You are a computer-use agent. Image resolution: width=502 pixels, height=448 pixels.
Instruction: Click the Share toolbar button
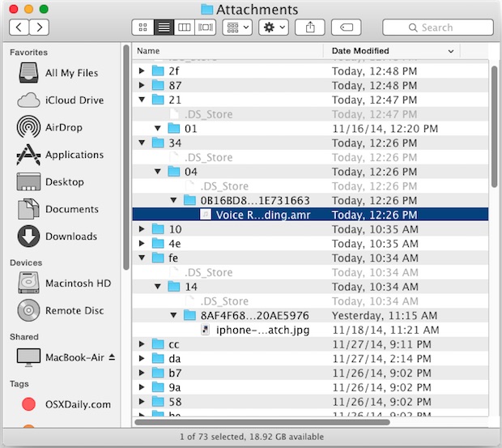pyautogui.click(x=310, y=28)
